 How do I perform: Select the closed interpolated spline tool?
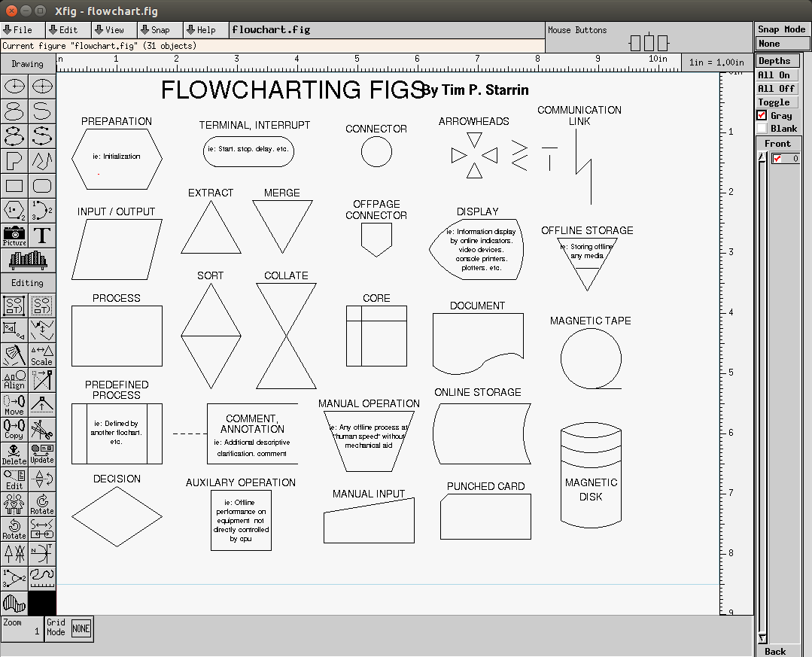[14, 135]
